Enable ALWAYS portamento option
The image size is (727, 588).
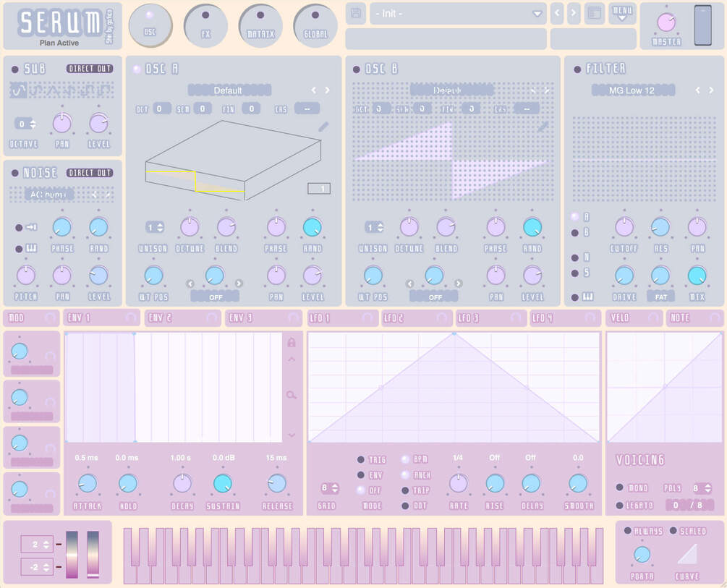[x=627, y=530]
